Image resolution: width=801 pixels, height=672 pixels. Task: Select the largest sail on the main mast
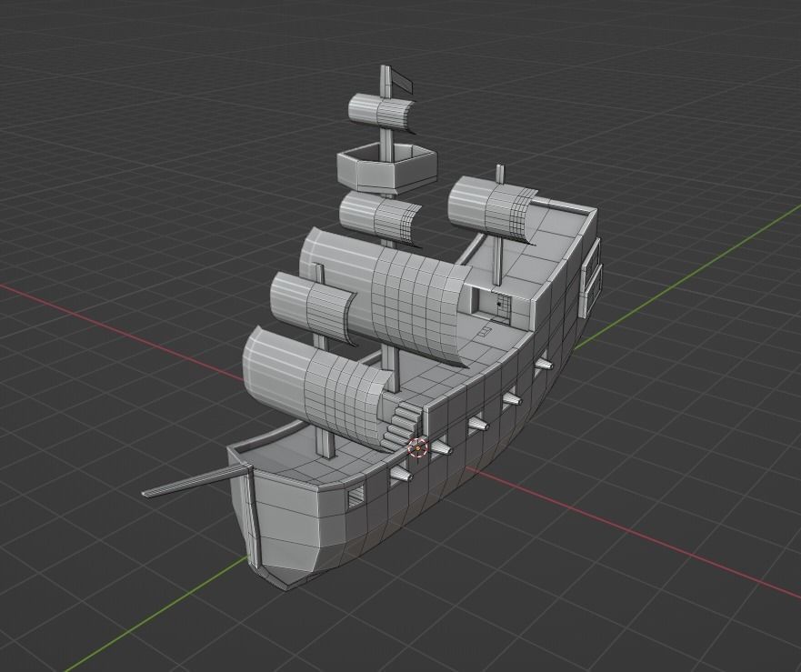386,297
